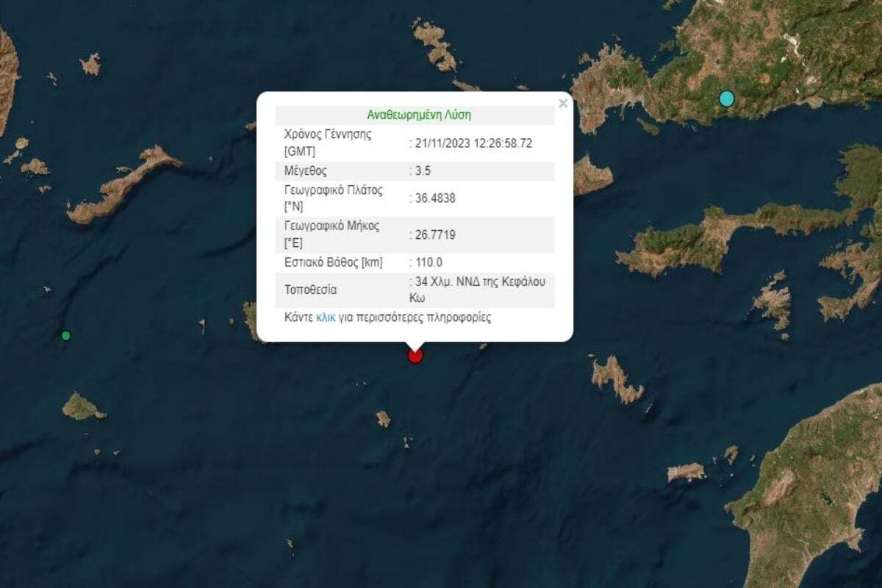Click the "Εστιακό Βάθος [km]" label
882x588 pixels.
pos(333,262)
